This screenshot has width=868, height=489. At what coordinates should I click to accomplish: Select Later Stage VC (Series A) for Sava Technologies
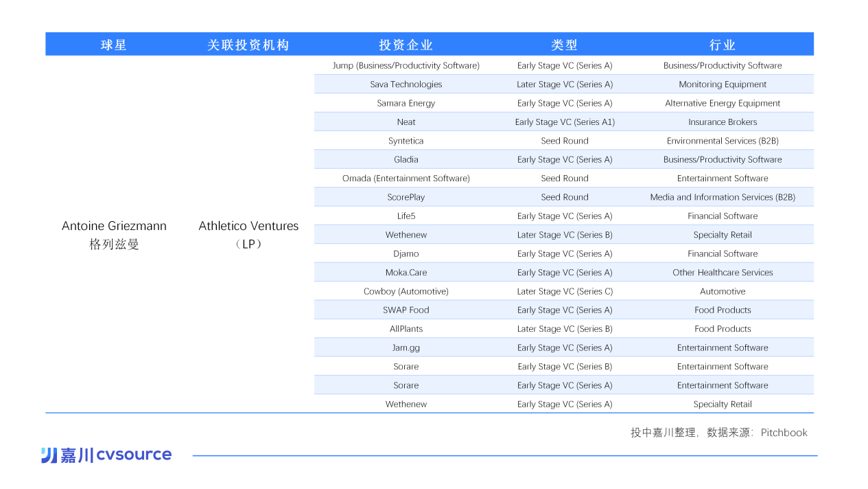pyautogui.click(x=565, y=84)
